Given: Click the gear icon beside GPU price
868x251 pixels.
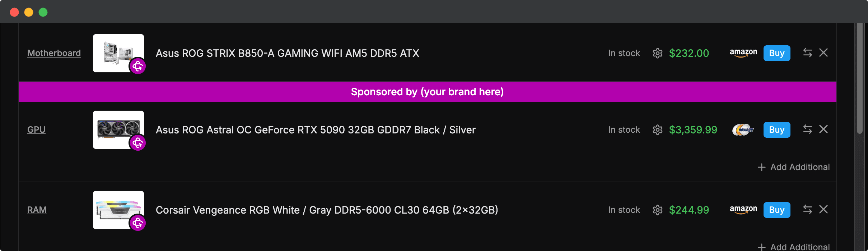Looking at the screenshot, I should pyautogui.click(x=657, y=130).
